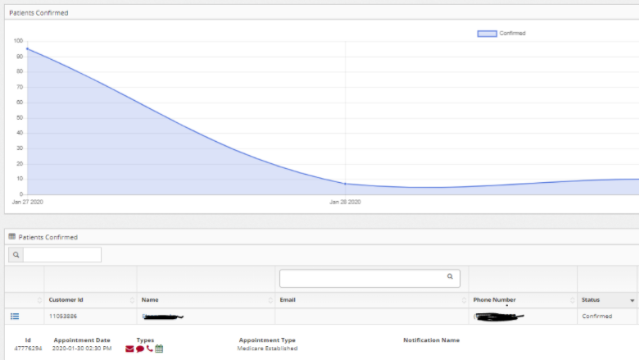Click the Jan 28 2020 data point
Screen dimensions: 644x360
pos(345,184)
